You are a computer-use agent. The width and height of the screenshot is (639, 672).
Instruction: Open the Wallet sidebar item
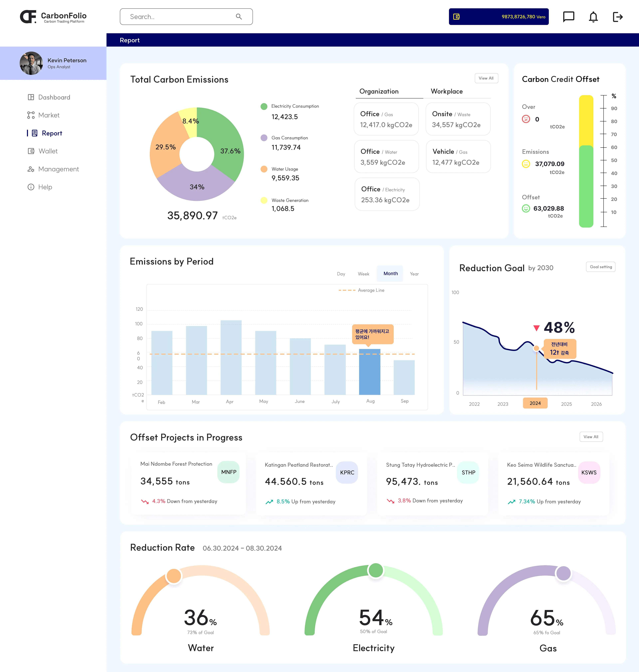point(48,151)
